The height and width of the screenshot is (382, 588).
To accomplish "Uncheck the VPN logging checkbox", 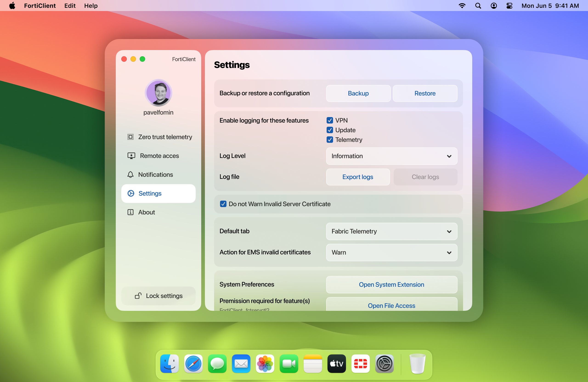I will [330, 120].
